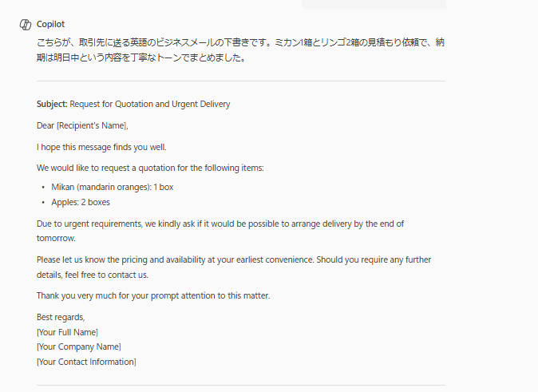
Task: Click the I hope this message finds you well line
Action: pyautogui.click(x=101, y=147)
